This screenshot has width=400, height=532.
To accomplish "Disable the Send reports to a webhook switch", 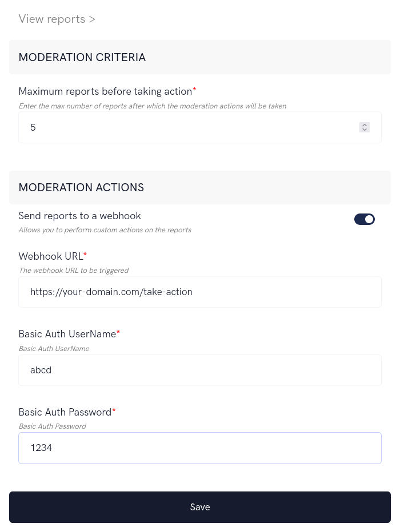I will [x=365, y=219].
